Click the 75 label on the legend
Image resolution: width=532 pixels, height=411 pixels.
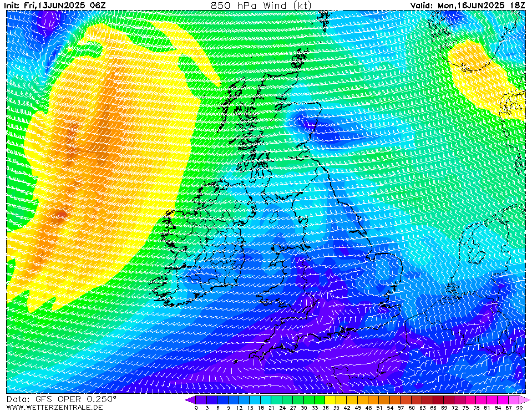click(x=465, y=408)
